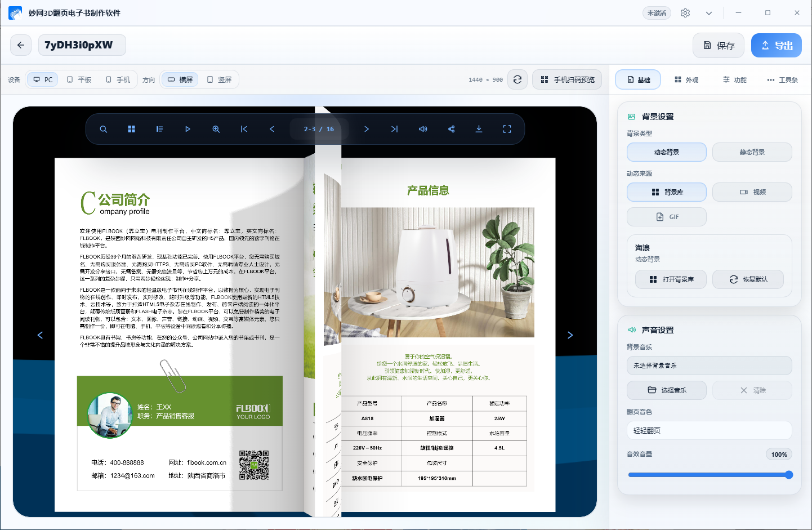Screen dimensions: 812x530
Task: Choose 视频 as dynamic source
Action: tap(752, 192)
